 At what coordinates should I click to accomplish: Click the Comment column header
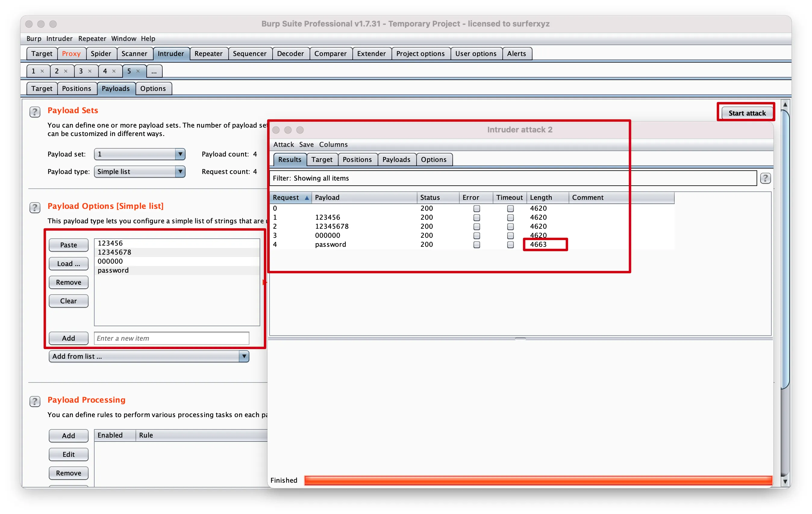pos(621,198)
